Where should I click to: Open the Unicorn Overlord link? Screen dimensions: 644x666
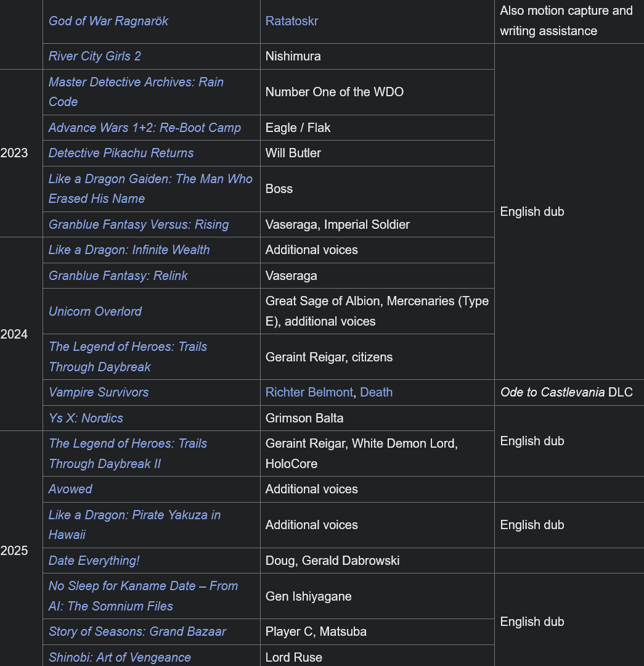coord(95,311)
